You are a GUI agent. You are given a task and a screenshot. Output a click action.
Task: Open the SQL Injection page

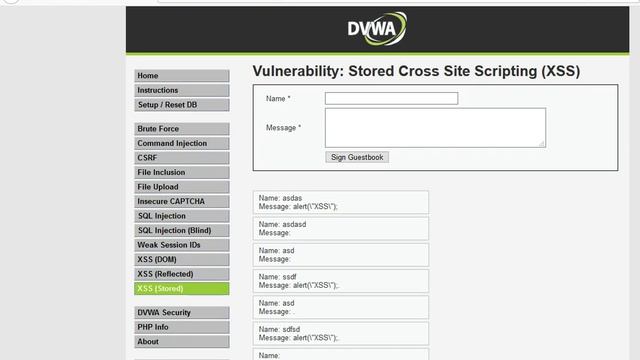(182, 216)
